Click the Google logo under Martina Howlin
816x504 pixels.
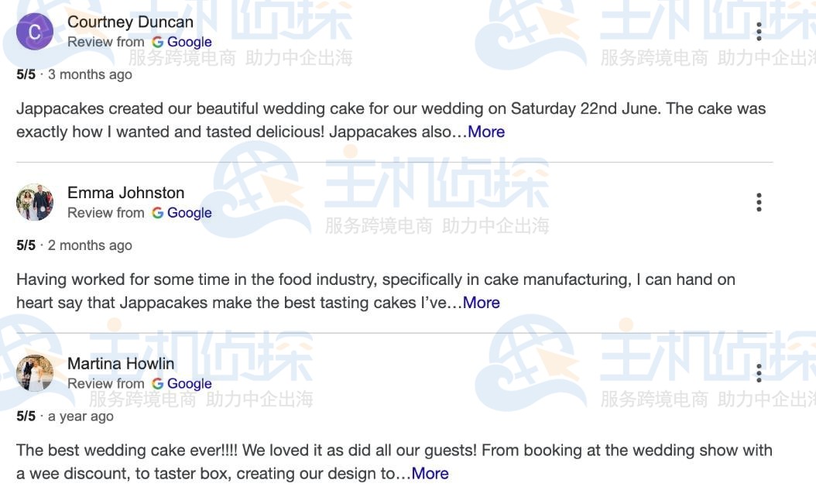[157, 383]
